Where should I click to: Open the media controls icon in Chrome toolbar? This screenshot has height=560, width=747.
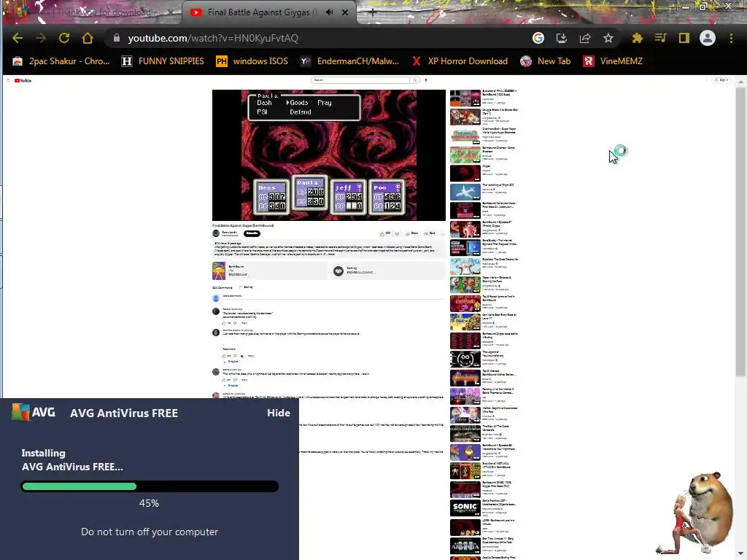[x=660, y=38]
